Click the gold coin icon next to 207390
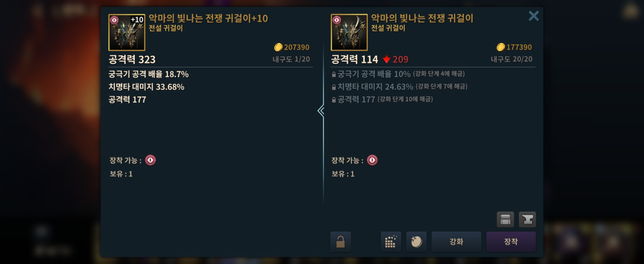 point(278,47)
